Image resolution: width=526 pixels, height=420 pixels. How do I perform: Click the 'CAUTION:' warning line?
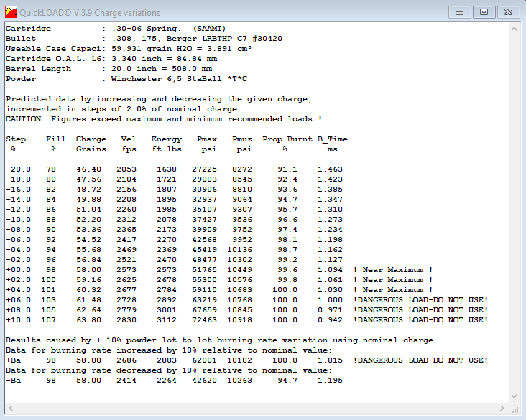click(164, 119)
